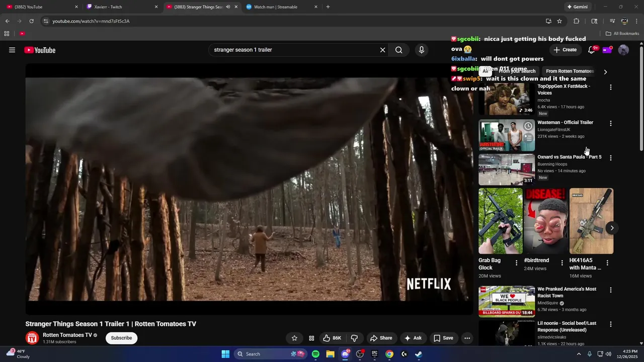Open Rotten Tomatoes TV channel name
The image size is (644, 362).
[67, 335]
